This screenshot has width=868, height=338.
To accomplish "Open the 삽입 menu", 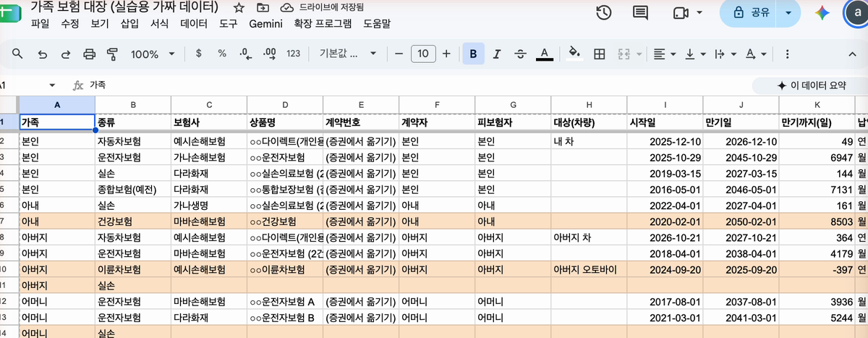I will [x=129, y=24].
